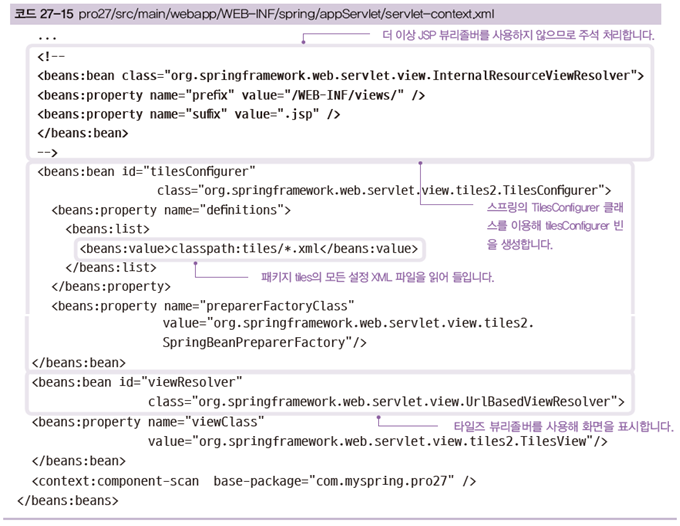Click the context:component-scan base-package line
Image resolution: width=680 pixels, height=526 pixels.
254,481
